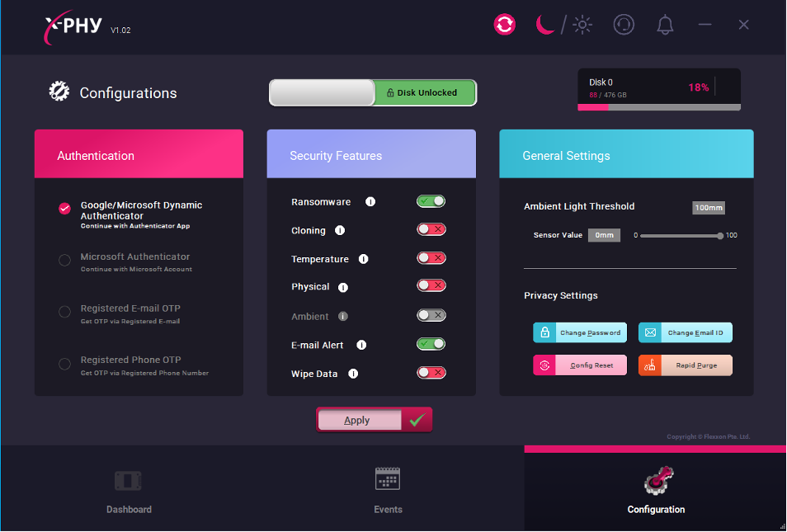Screen dimensions: 787x532
Task: Open support headset icon
Action: pos(624,25)
